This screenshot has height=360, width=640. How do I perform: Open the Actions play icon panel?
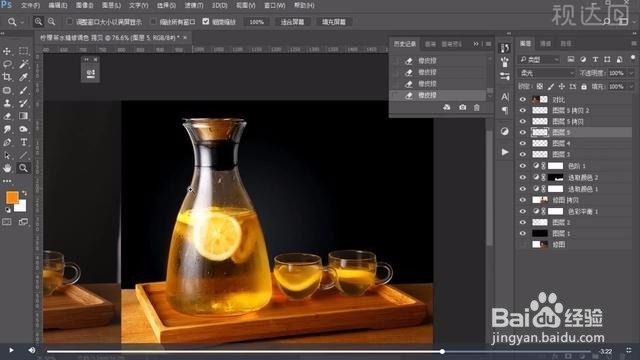click(x=505, y=152)
